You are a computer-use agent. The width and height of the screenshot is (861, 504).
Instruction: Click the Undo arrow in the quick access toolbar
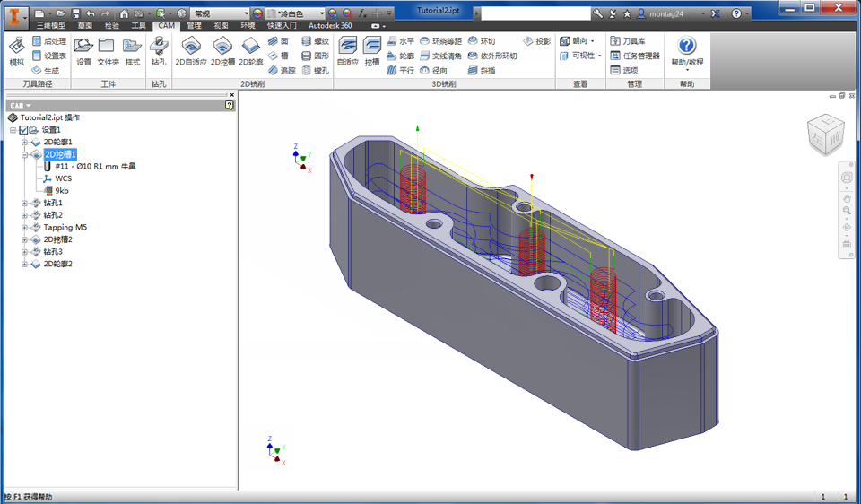pos(91,13)
